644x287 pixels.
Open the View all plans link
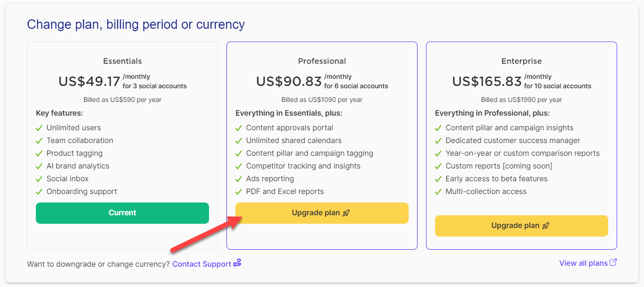[583, 263]
